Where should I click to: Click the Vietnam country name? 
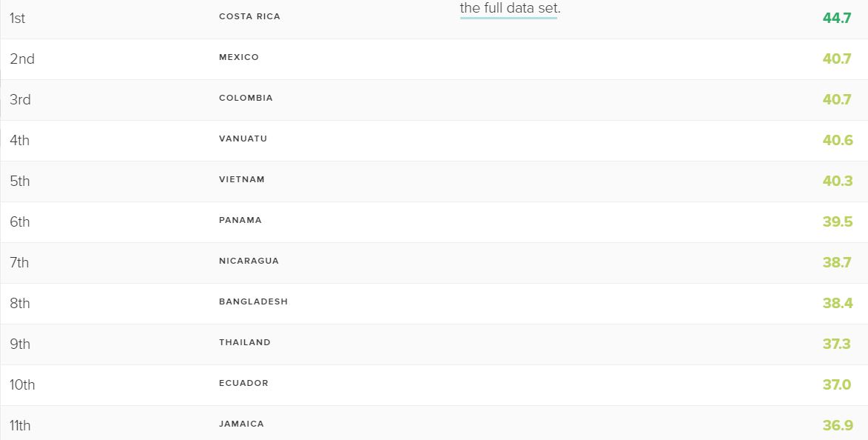coord(241,179)
